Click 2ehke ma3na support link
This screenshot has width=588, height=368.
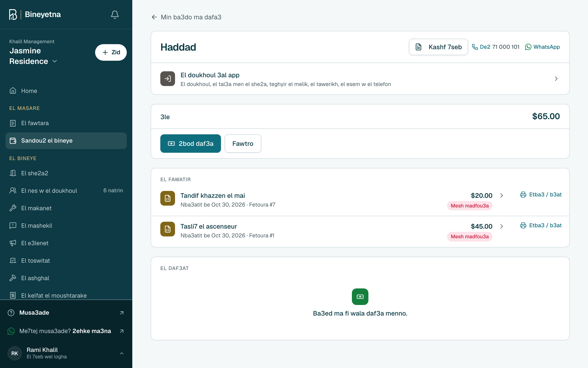92,331
